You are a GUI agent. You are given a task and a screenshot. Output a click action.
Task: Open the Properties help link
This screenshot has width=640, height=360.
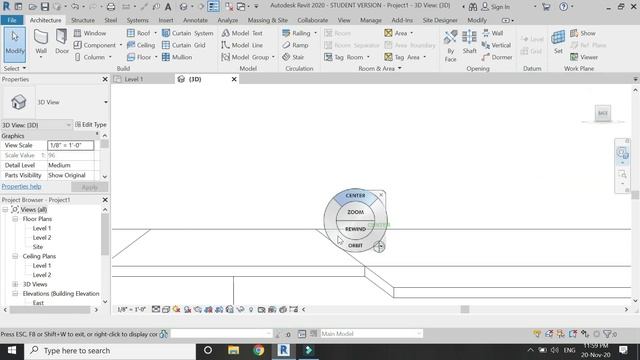point(21,187)
